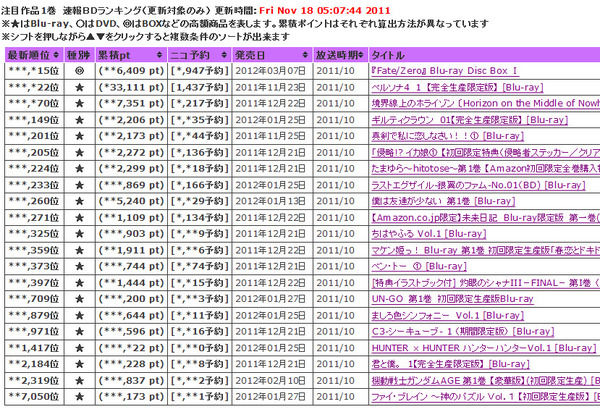Open ちはやふる Vol.1 link
The image size is (600, 412).
tap(429, 234)
